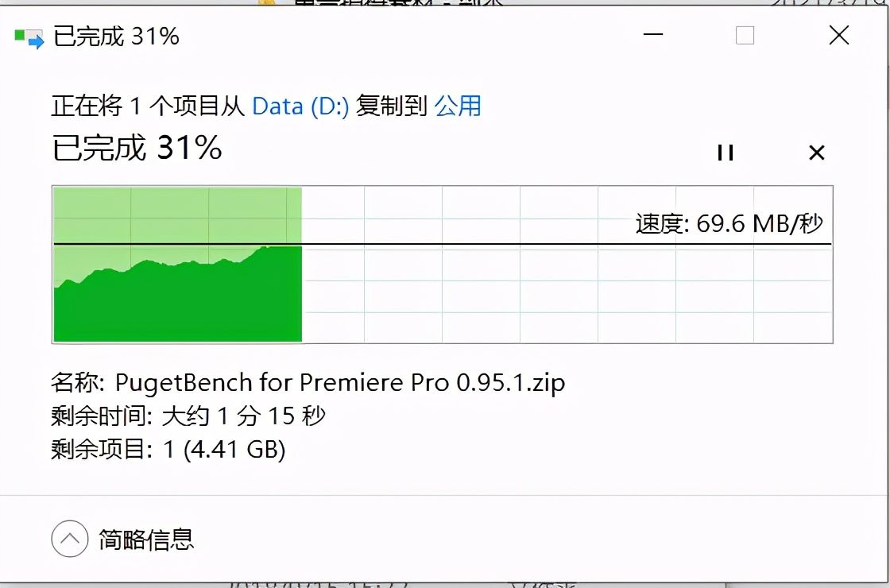The height and width of the screenshot is (588, 890).
Task: Click the 剩余项目 1 (4.41 GB) line
Action: pos(168,450)
